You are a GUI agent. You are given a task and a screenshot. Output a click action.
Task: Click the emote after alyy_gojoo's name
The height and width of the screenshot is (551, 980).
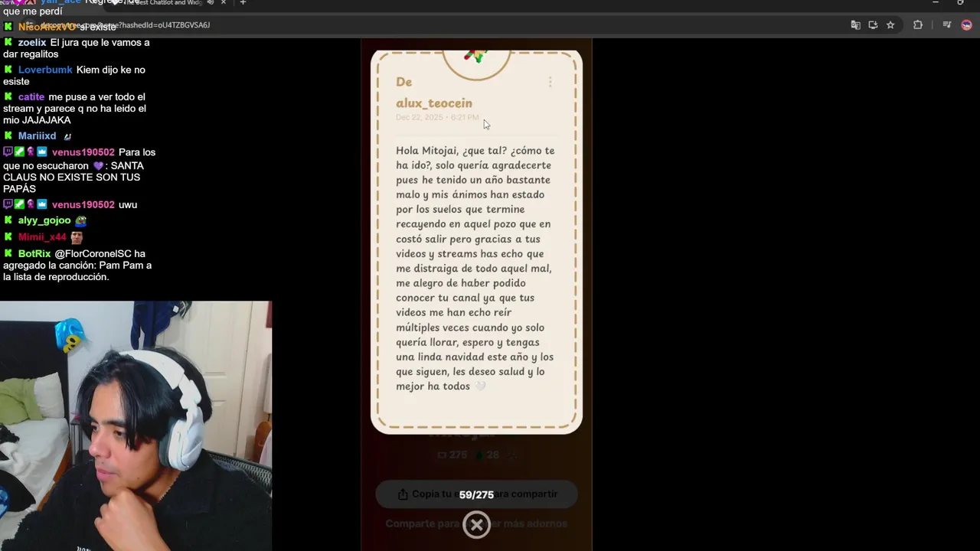tap(80, 220)
